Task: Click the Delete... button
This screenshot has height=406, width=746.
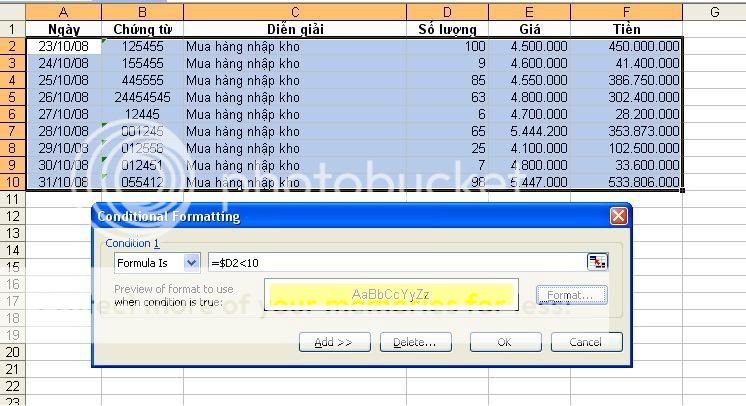Action: point(415,342)
